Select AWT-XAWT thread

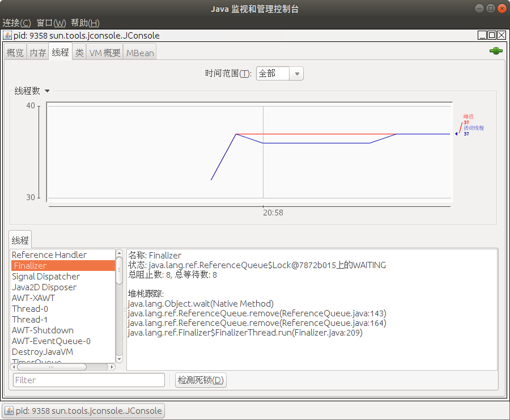point(63,298)
